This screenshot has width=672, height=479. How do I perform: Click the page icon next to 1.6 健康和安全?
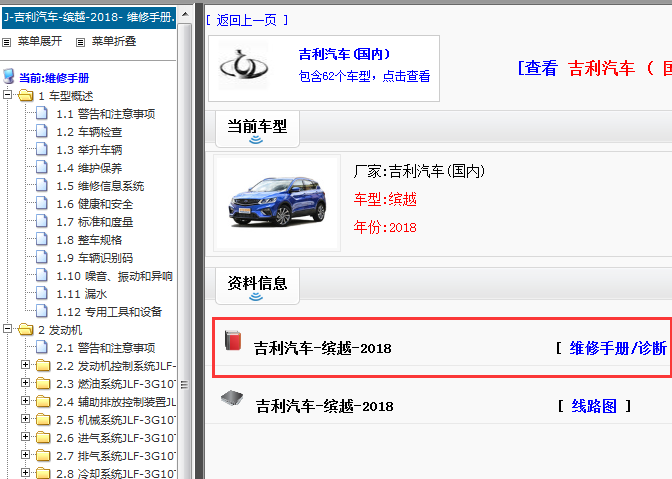click(x=42, y=203)
